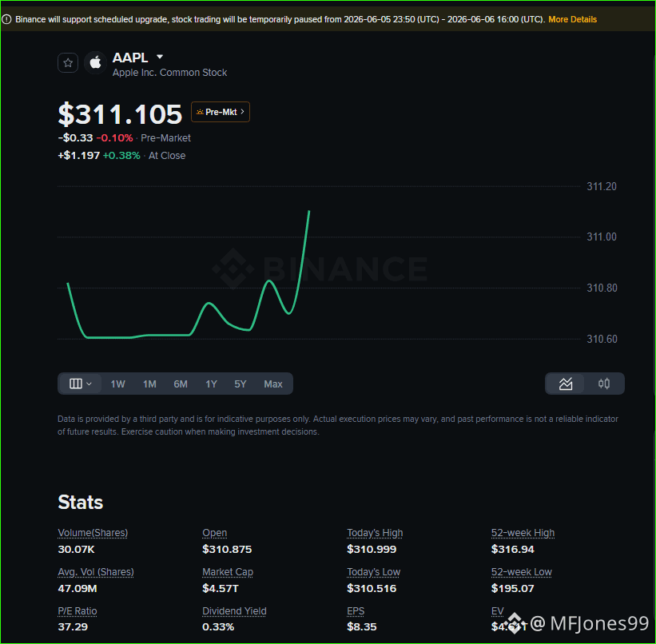This screenshot has width=656, height=644.
Task: Open the Pre-Mkt session button
Action: [221, 112]
